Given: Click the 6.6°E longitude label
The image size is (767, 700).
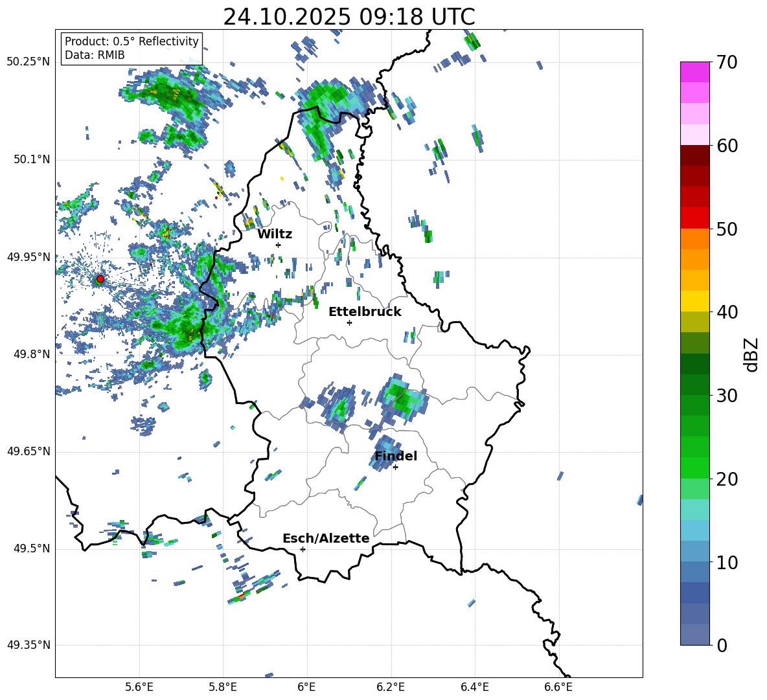Looking at the screenshot, I should [558, 687].
